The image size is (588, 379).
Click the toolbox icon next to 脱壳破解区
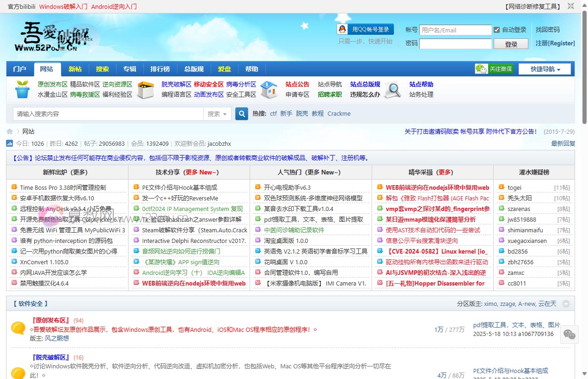coord(146,89)
